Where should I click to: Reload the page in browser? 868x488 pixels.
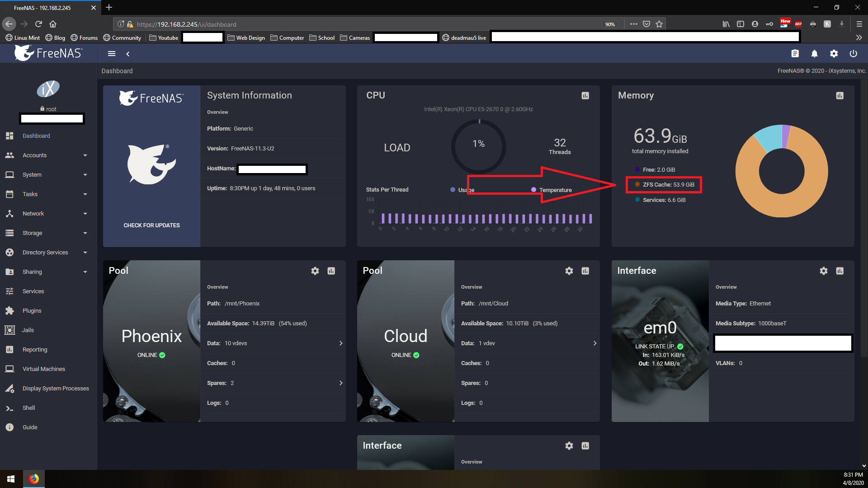[x=38, y=24]
